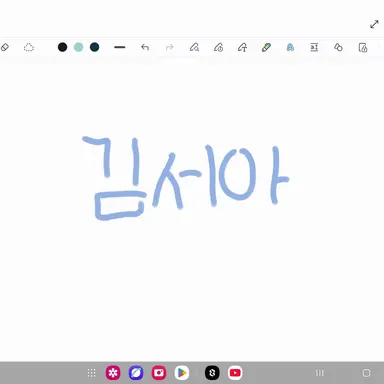Open the shapes tool icon
Viewport: 384px width, 384px height.
pyautogui.click(x=338, y=47)
